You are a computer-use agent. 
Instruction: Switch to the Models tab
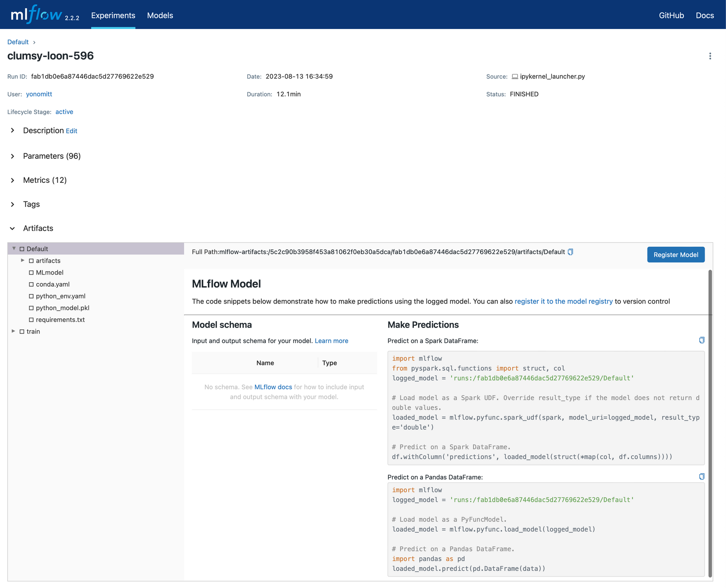(160, 15)
